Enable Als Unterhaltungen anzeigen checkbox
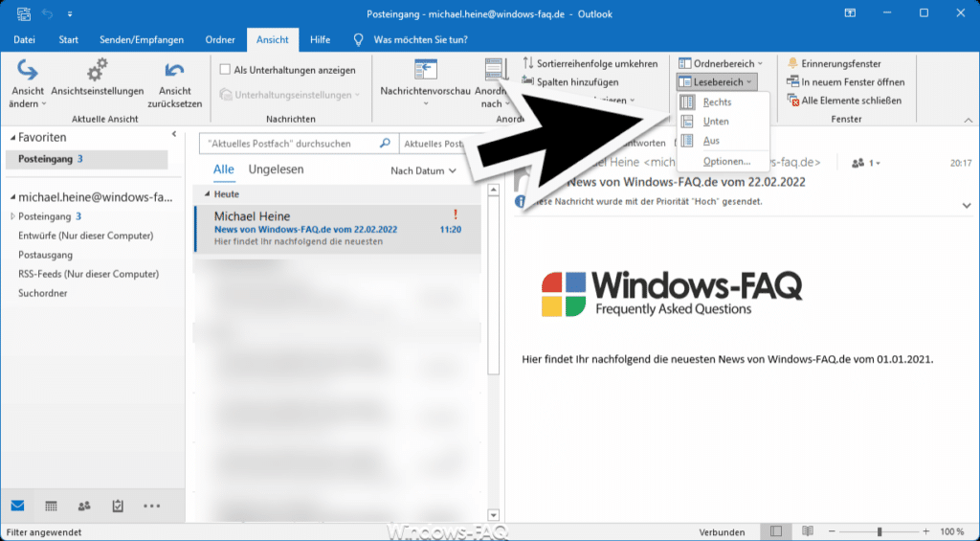This screenshot has height=541, width=980. [x=225, y=70]
